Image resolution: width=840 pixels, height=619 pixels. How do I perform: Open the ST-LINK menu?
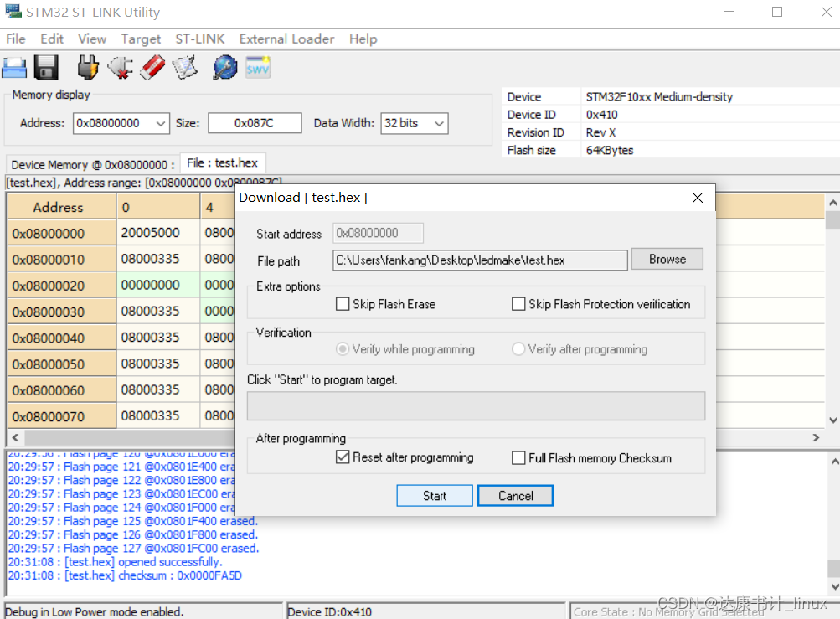point(200,39)
